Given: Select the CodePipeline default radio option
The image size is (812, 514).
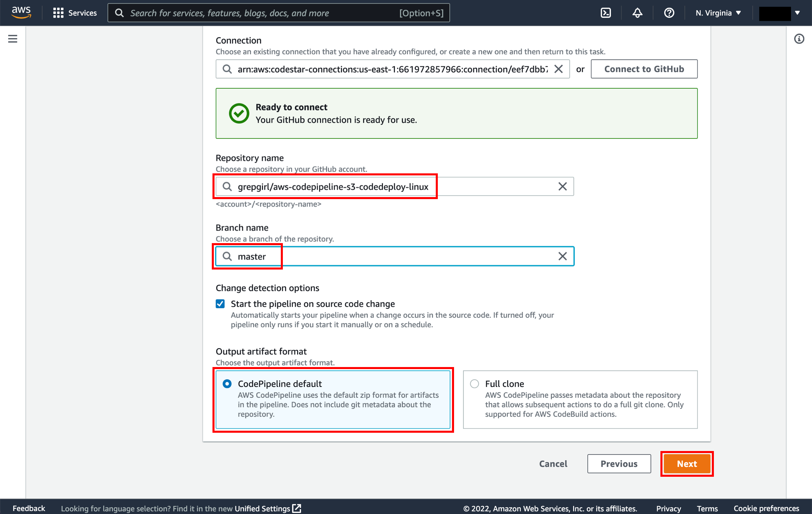Looking at the screenshot, I should 227,384.
